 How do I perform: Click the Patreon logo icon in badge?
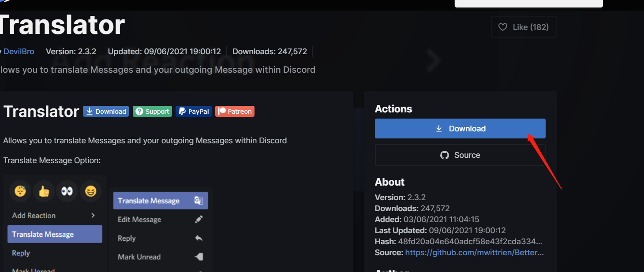click(x=222, y=112)
